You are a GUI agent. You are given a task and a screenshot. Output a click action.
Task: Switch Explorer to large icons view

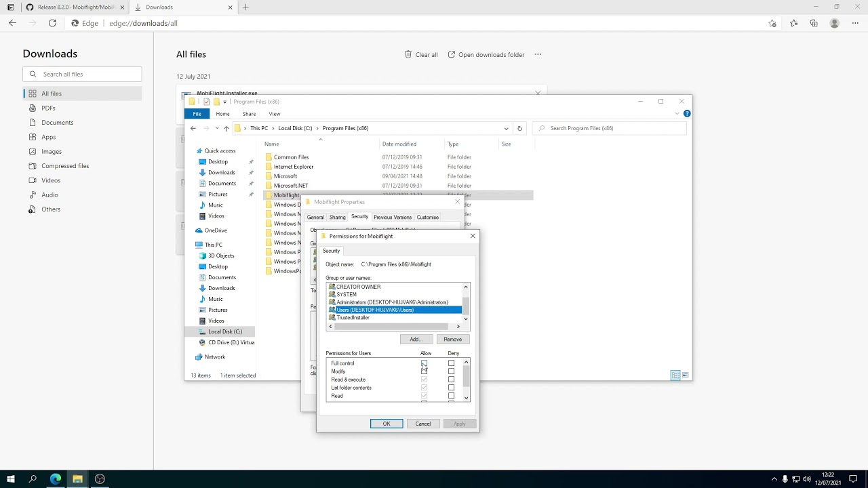686,375
